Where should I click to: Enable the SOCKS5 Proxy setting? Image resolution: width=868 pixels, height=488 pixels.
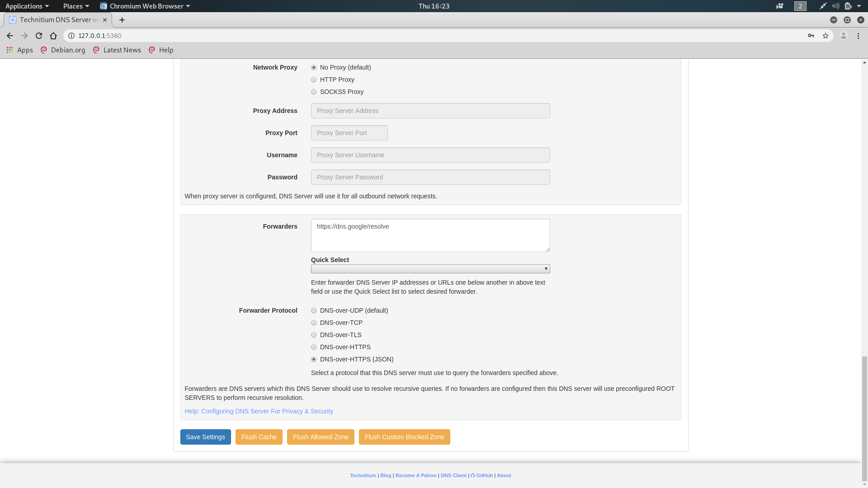(314, 91)
